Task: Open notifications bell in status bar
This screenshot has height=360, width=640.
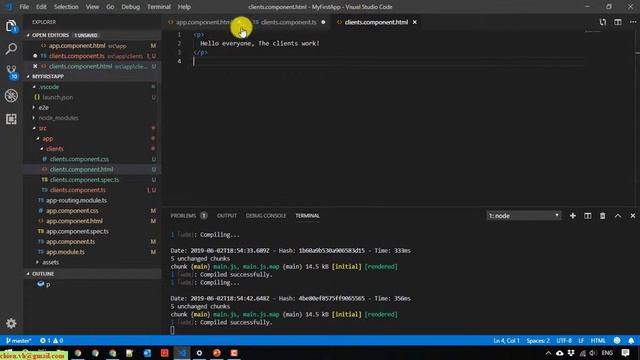Action: 631,340
